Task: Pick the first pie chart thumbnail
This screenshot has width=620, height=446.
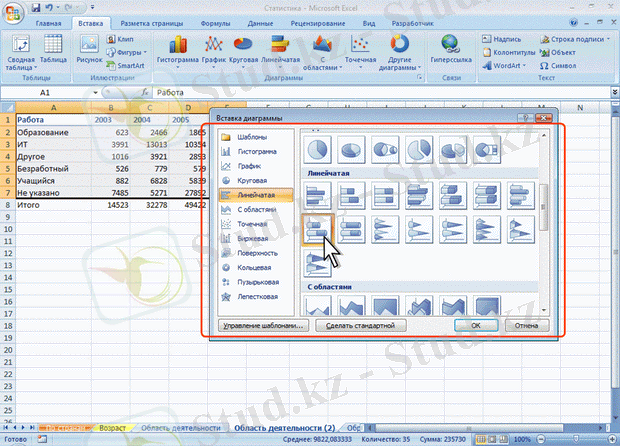Action: point(315,149)
